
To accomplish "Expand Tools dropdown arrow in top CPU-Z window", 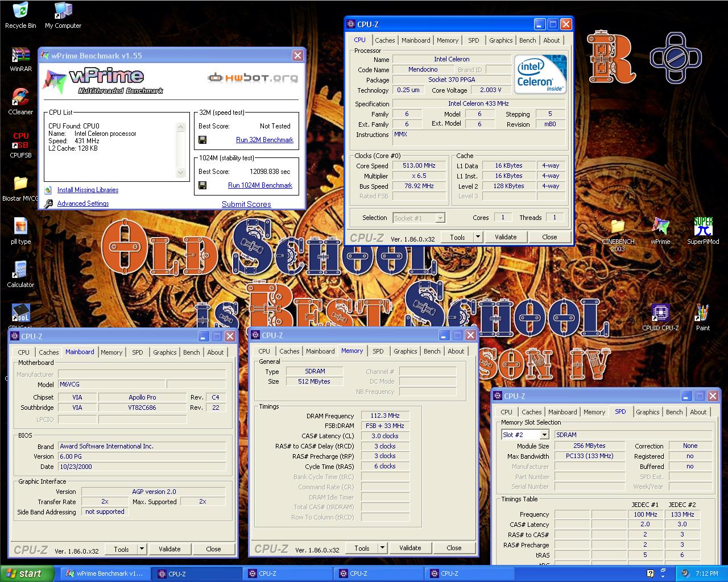I will [478, 237].
